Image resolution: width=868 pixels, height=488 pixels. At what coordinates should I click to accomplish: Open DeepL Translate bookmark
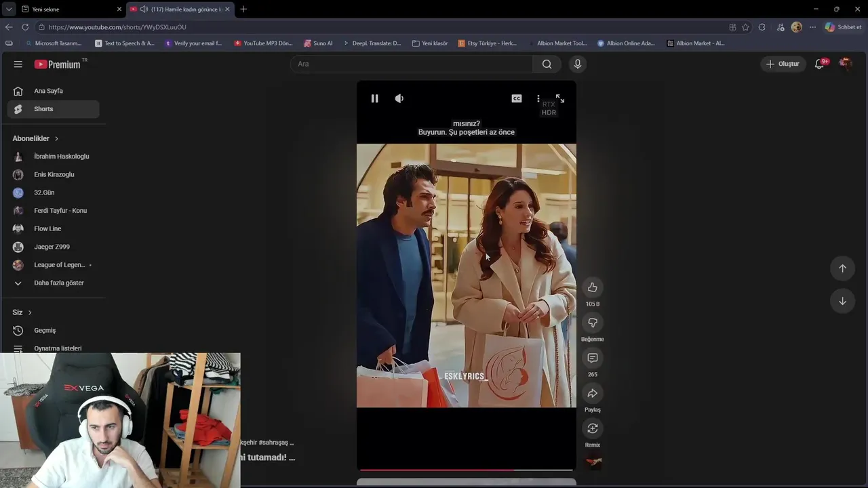[x=372, y=43]
